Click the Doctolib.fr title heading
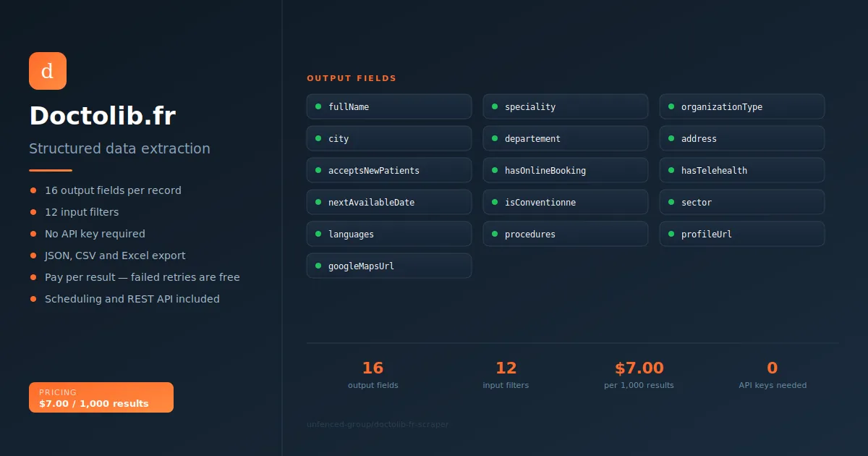This screenshot has height=456, width=868. click(x=102, y=116)
